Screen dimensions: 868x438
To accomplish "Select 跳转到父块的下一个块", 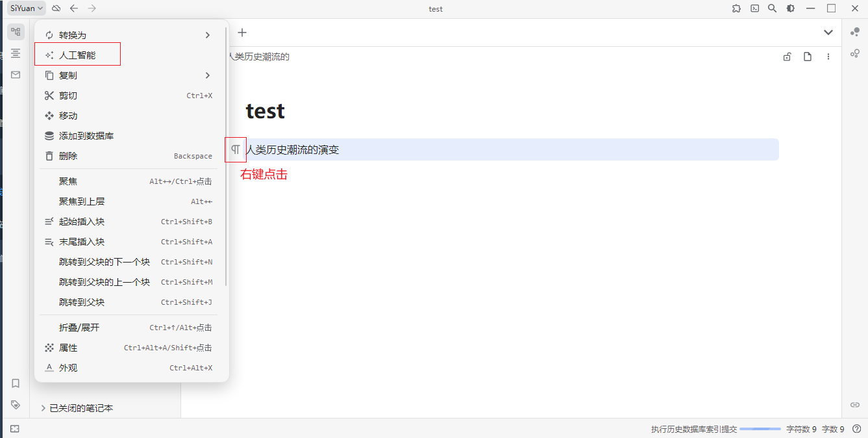I will tap(129, 262).
